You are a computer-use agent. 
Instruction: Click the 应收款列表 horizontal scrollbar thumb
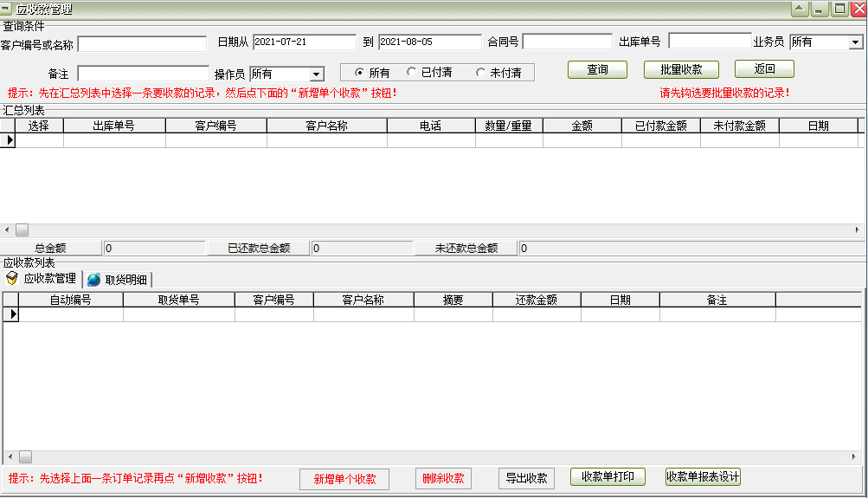[25, 457]
